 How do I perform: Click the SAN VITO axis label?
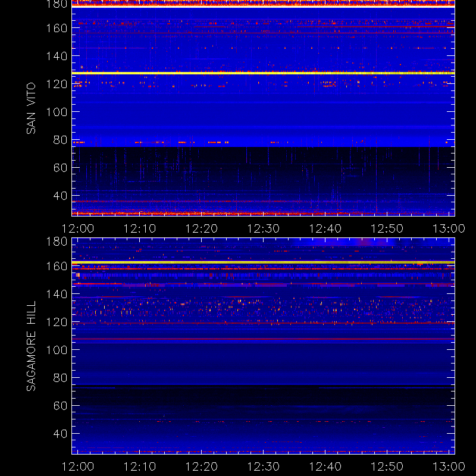point(31,108)
